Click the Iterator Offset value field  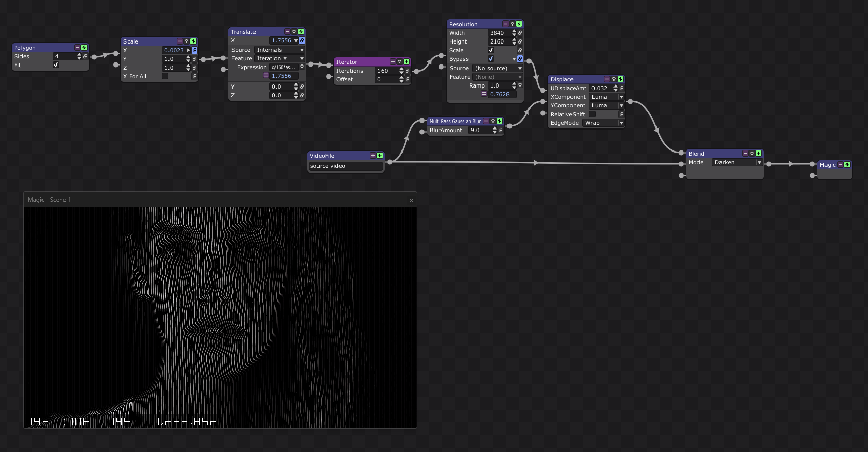pyautogui.click(x=387, y=79)
